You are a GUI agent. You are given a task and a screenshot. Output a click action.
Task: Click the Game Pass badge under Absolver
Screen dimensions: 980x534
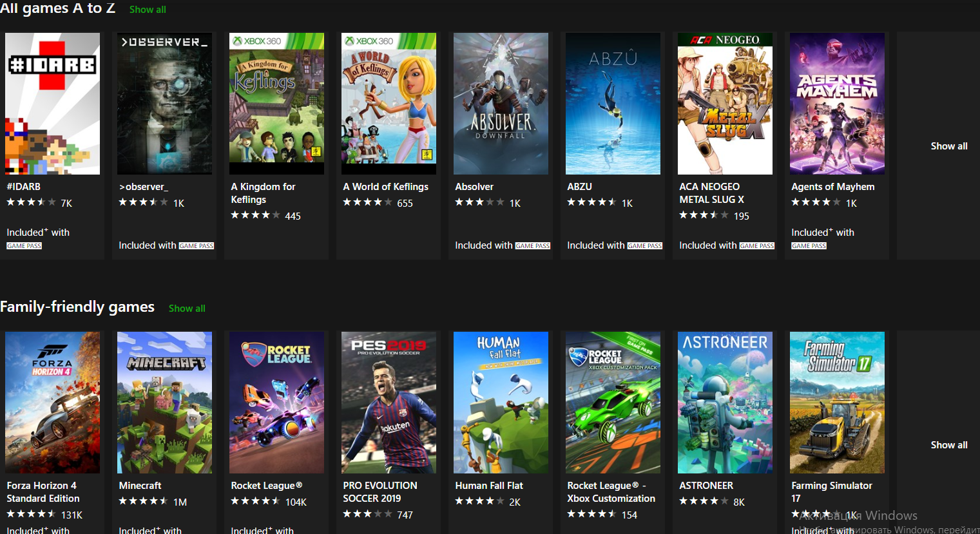point(533,246)
